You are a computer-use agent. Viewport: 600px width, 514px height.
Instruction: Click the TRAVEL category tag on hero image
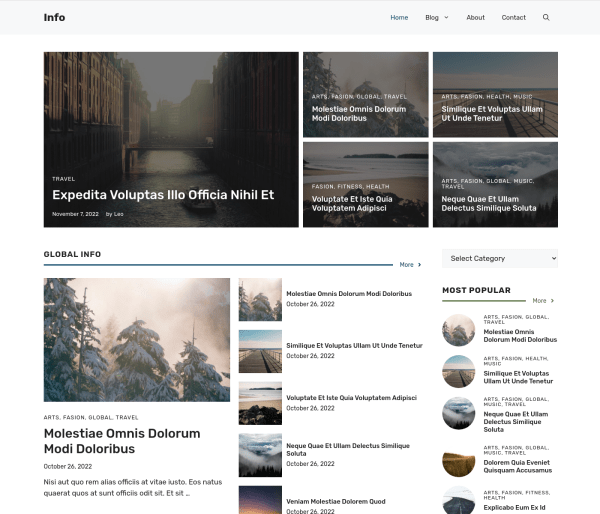click(63, 179)
